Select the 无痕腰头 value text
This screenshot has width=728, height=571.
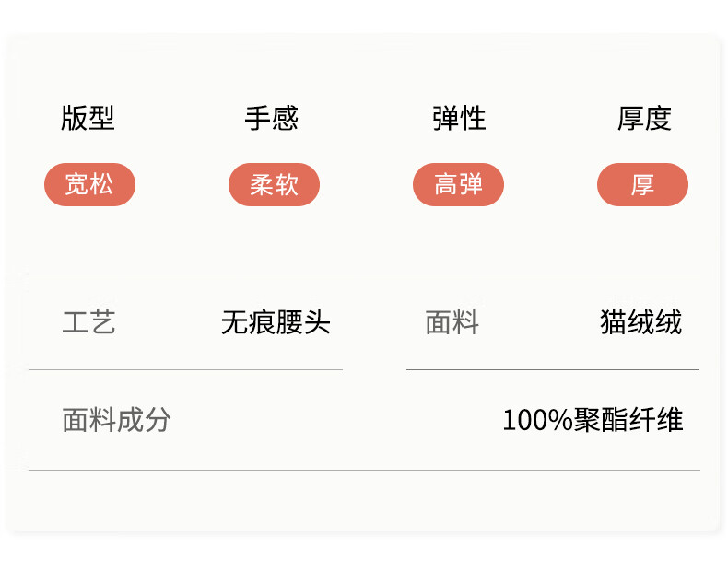click(x=276, y=322)
